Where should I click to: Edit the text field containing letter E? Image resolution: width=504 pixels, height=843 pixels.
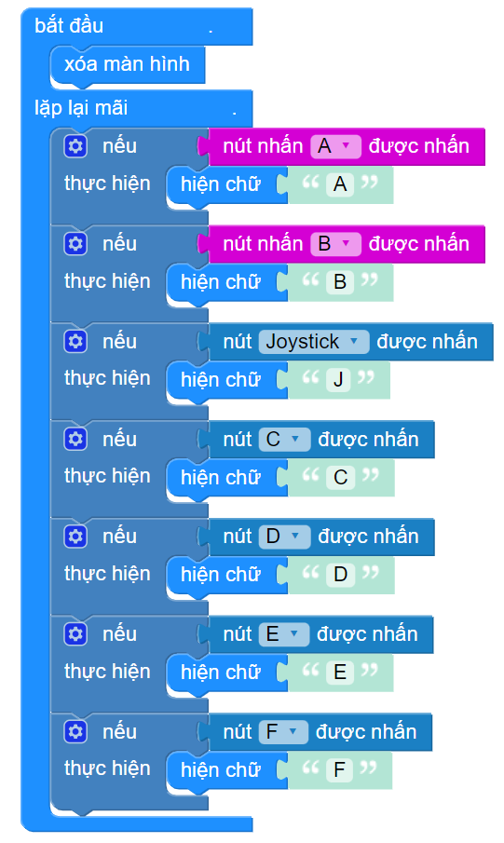(340, 673)
